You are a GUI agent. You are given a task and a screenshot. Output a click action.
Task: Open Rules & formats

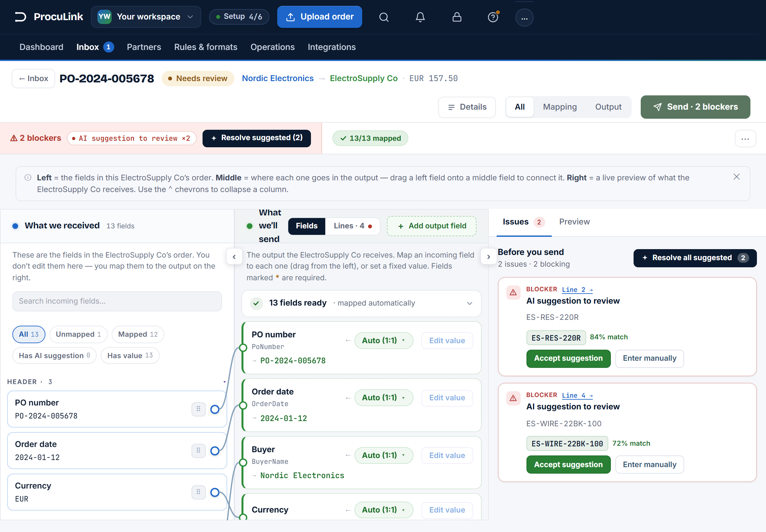pos(205,47)
